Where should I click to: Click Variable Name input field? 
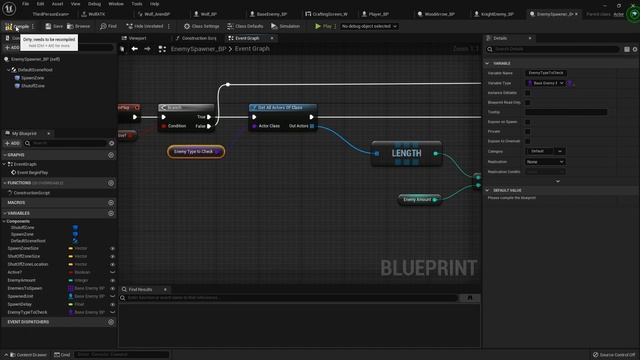pos(546,73)
